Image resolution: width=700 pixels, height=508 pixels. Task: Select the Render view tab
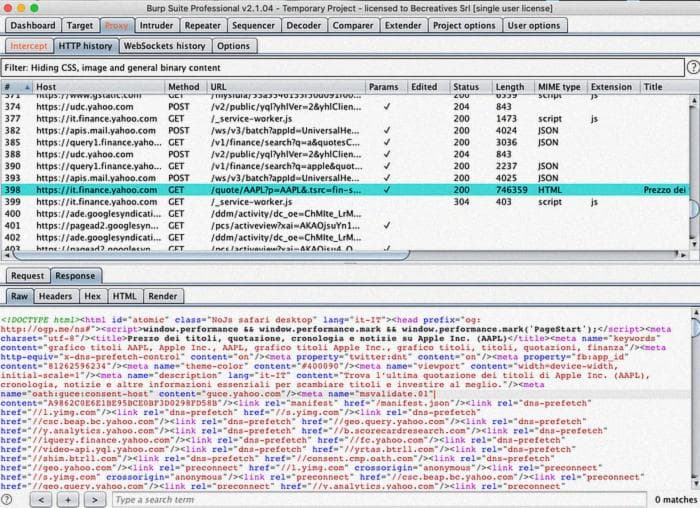[163, 296]
